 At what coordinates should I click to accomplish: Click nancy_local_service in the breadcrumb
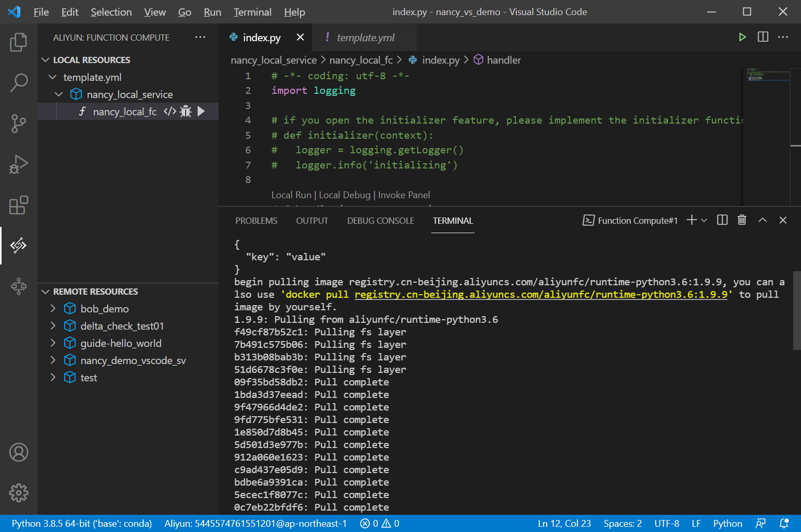[x=274, y=60]
